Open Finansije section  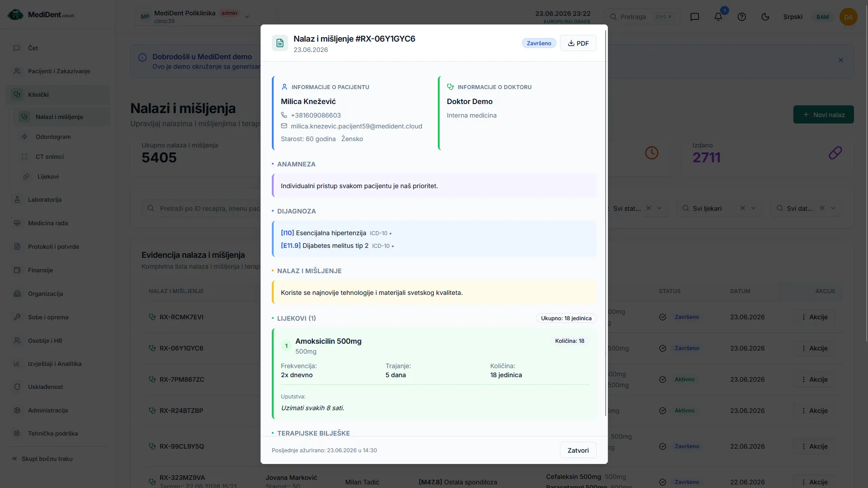pyautogui.click(x=58, y=270)
